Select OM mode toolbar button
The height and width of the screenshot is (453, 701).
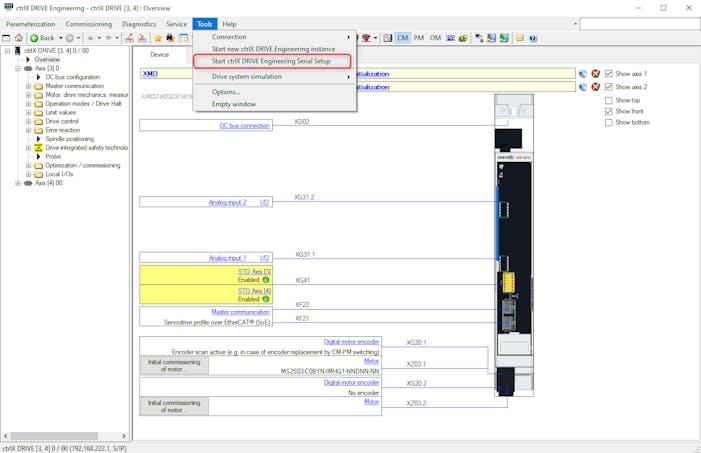pyautogui.click(x=435, y=38)
